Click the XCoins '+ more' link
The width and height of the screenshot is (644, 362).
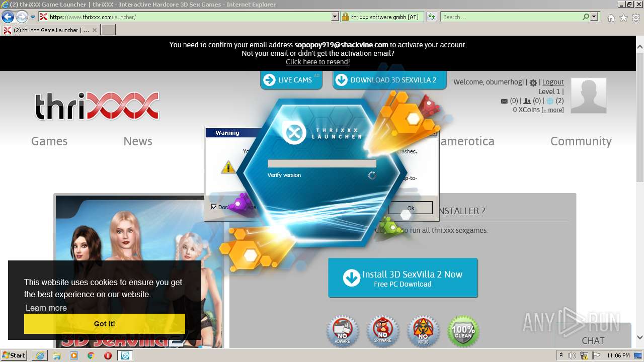point(552,110)
